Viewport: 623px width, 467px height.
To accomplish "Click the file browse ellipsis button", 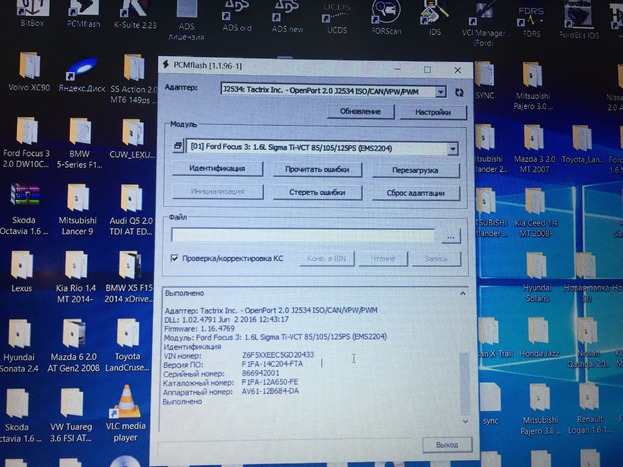I will click(x=451, y=236).
